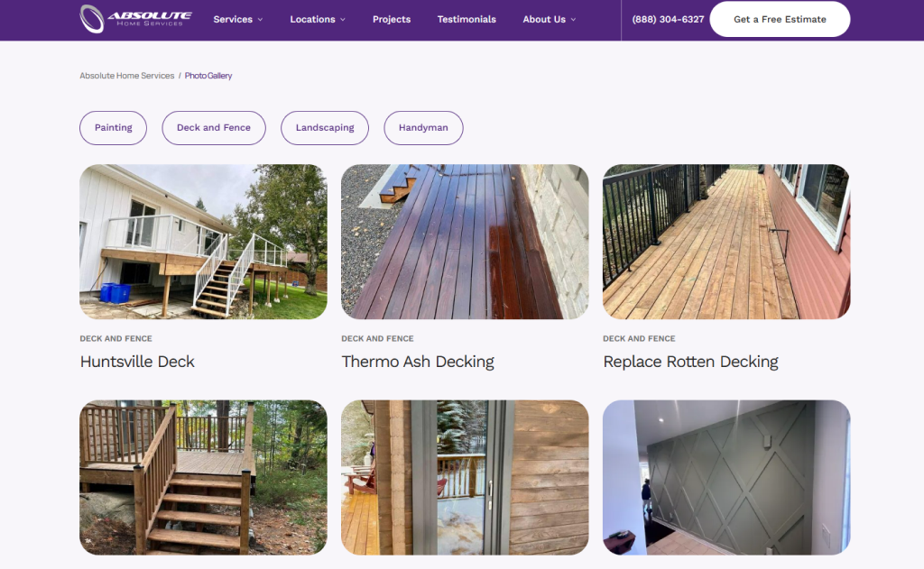Filter gallery by Painting
924x569 pixels.
(x=113, y=128)
